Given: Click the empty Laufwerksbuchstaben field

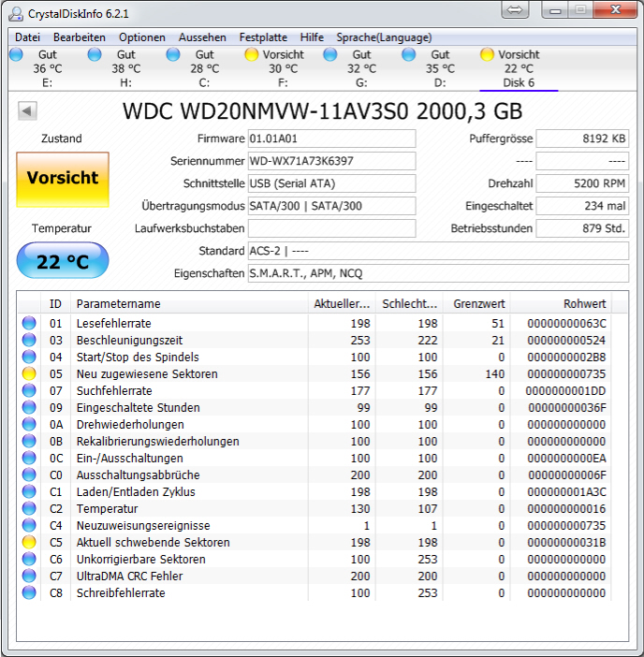Looking at the screenshot, I should (332, 228).
